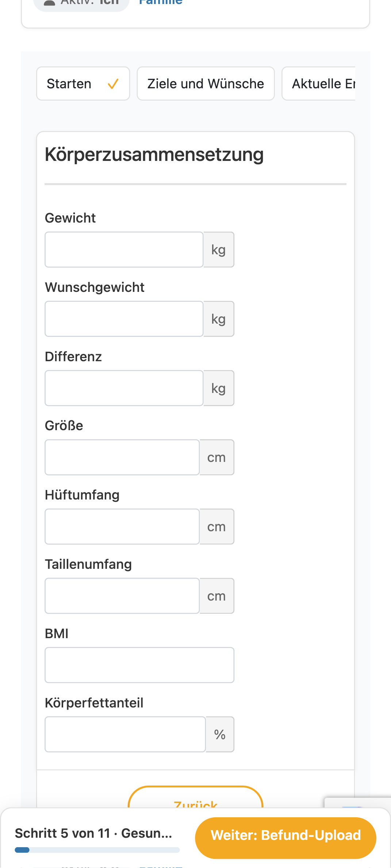Click the kg unit label beside Gewicht

219,250
